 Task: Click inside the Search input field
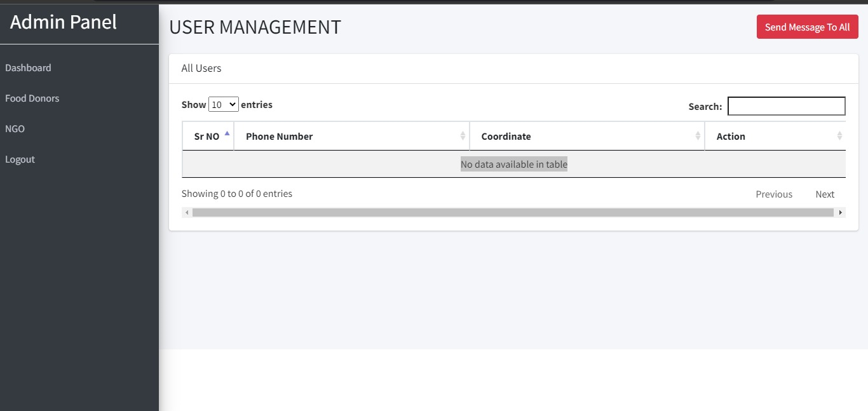tap(786, 105)
